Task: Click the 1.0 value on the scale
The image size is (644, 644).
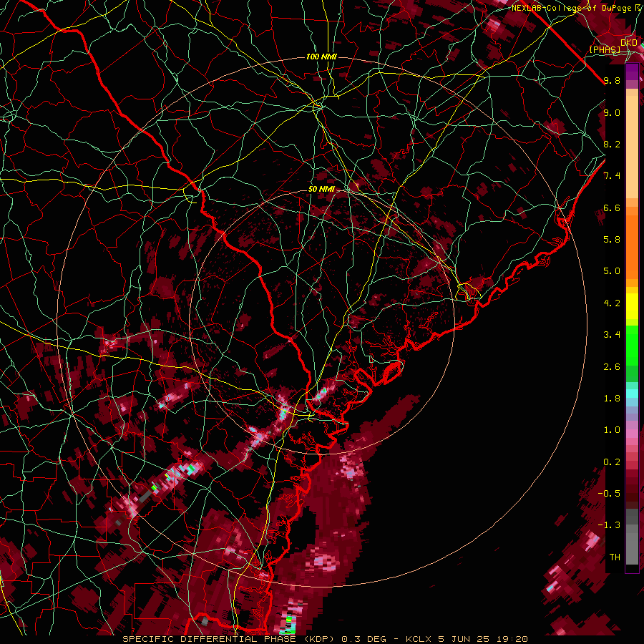Action: [x=612, y=430]
